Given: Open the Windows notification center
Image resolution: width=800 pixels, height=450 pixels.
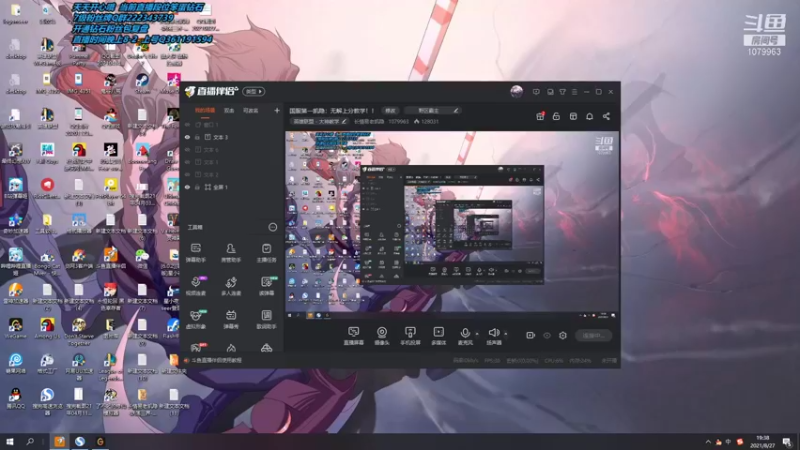Looking at the screenshot, I should pos(787,442).
